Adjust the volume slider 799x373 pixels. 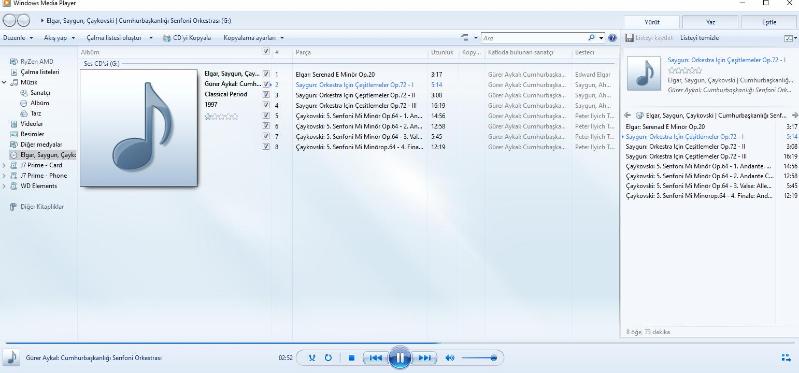[x=479, y=358]
